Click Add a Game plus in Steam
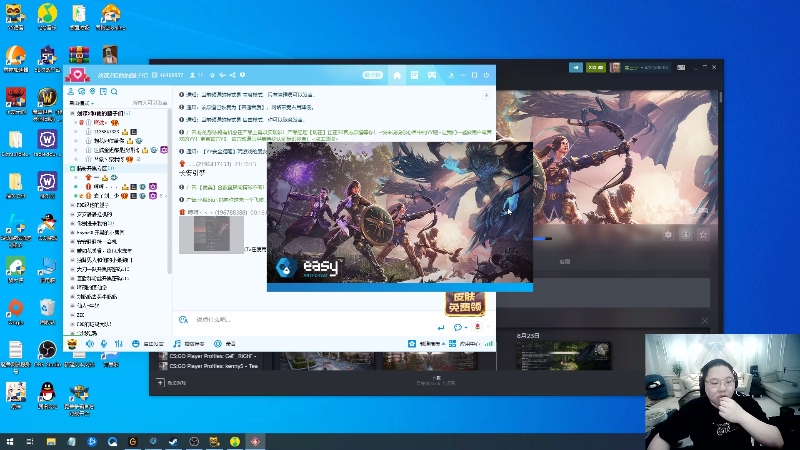800x450 pixels. 160,382
